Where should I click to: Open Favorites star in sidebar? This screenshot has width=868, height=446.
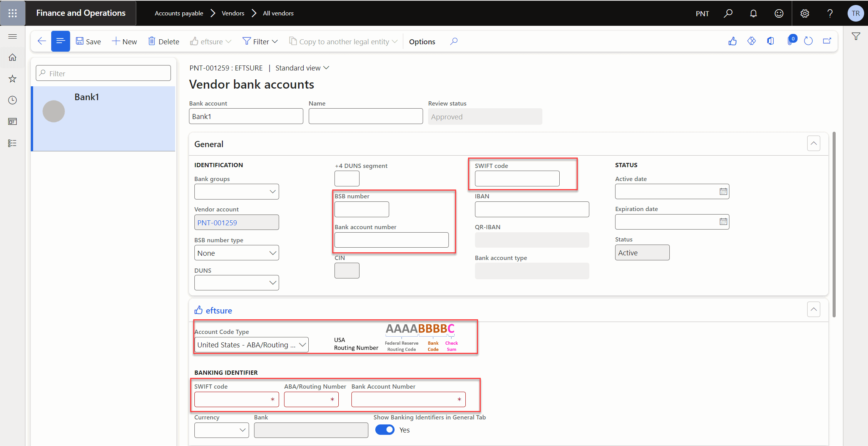coord(12,79)
